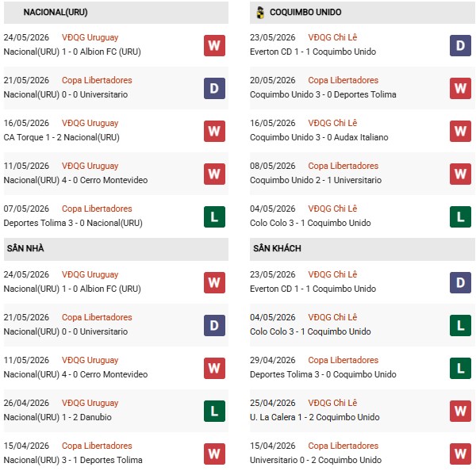This screenshot has height=471, width=476.
Task: Click the W badge for Nacional vs Albion FC in recent form
Action: click(214, 45)
